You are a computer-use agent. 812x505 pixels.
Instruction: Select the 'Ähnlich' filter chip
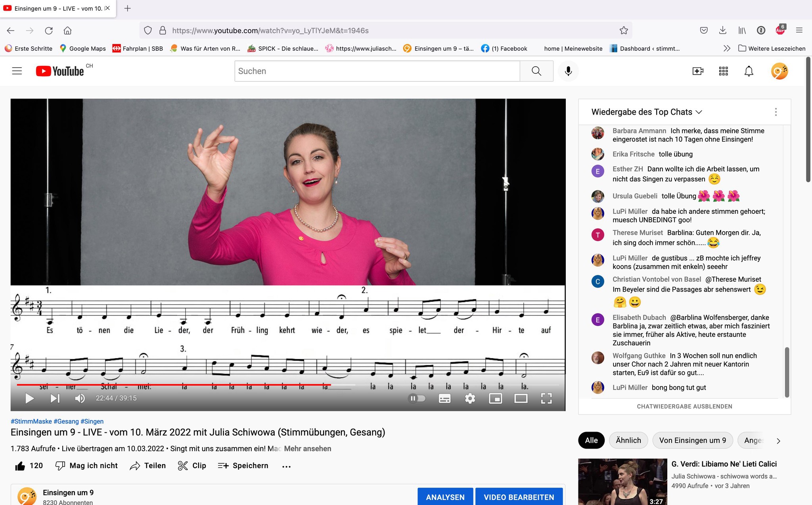pos(628,440)
